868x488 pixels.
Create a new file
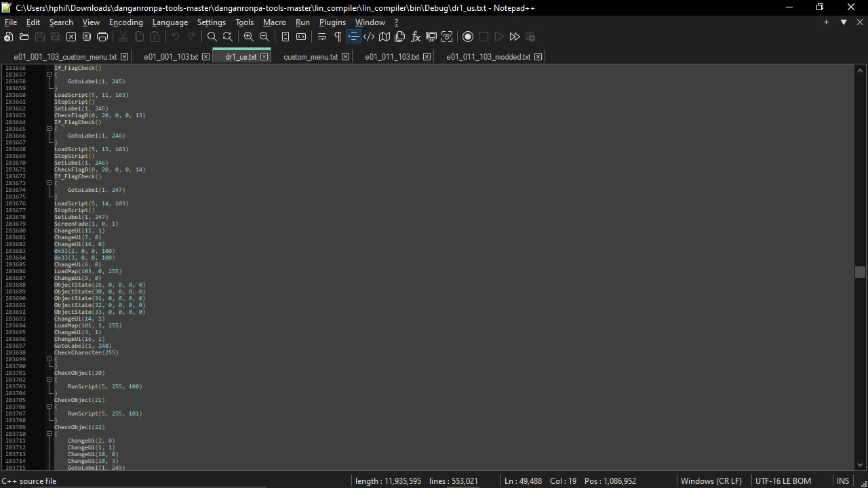point(8,37)
